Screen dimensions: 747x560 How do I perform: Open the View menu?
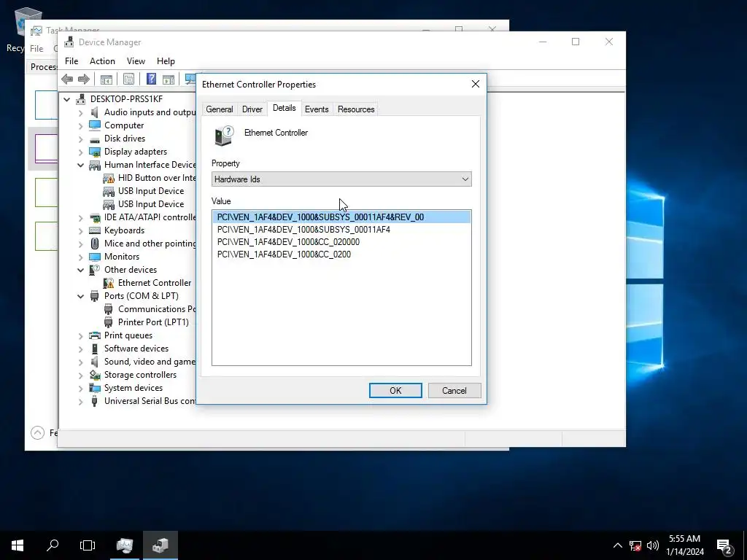(x=136, y=61)
